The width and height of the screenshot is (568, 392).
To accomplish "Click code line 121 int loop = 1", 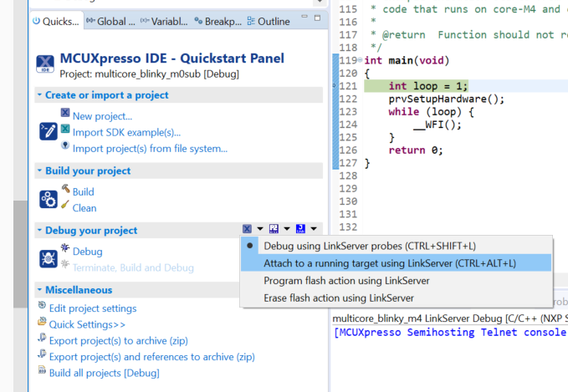I will (x=428, y=86).
